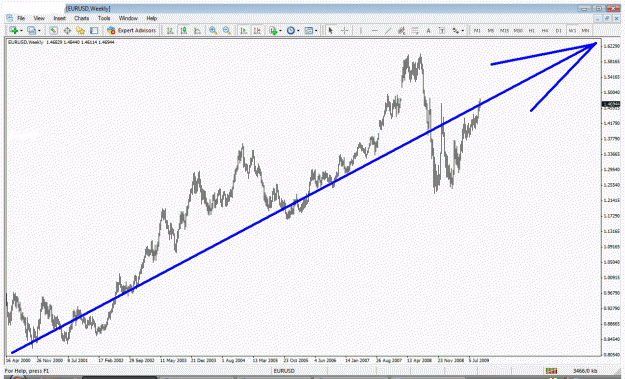This screenshot has height=379, width=625.
Task: Expand the Indicators dropdown arrow
Action: coord(280,31)
